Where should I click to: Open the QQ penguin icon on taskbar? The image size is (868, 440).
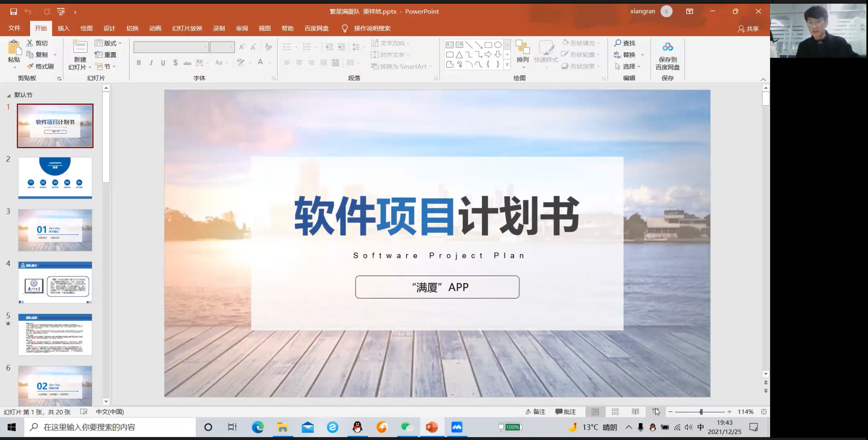point(357,427)
